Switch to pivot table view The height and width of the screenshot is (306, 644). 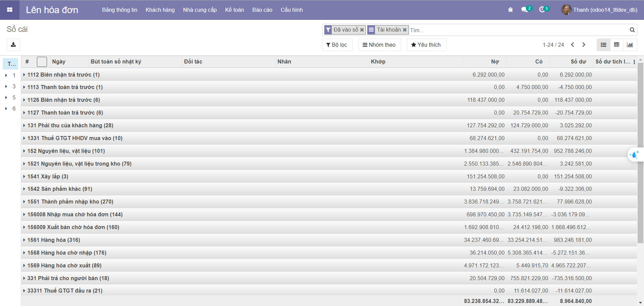[616, 45]
